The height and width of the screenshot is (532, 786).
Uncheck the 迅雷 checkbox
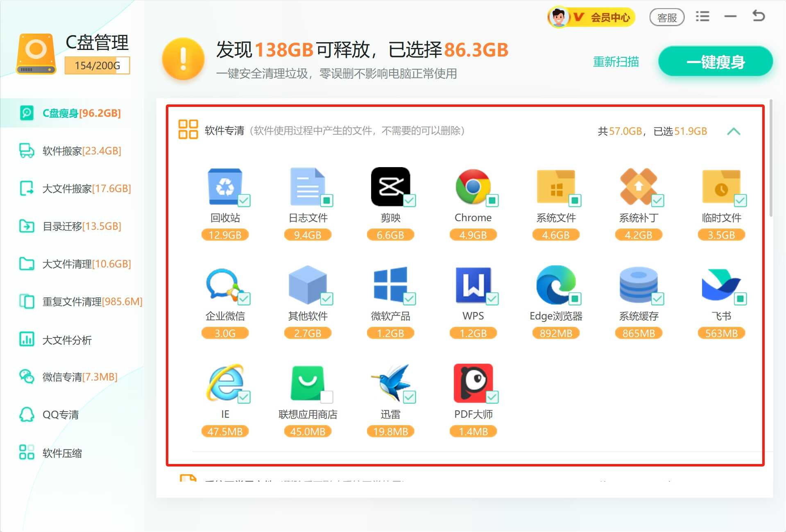(x=410, y=397)
